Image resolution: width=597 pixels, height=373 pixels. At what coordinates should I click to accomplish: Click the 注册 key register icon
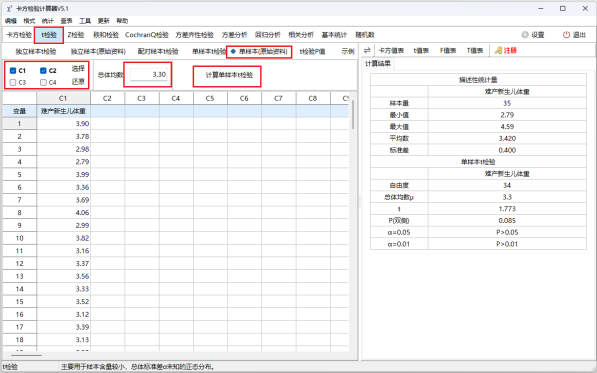[498, 50]
